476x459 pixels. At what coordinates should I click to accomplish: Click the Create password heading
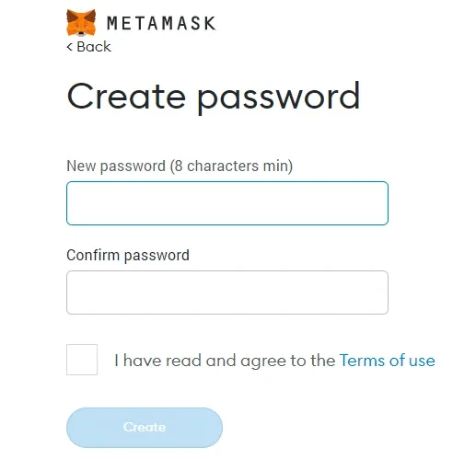[214, 97]
